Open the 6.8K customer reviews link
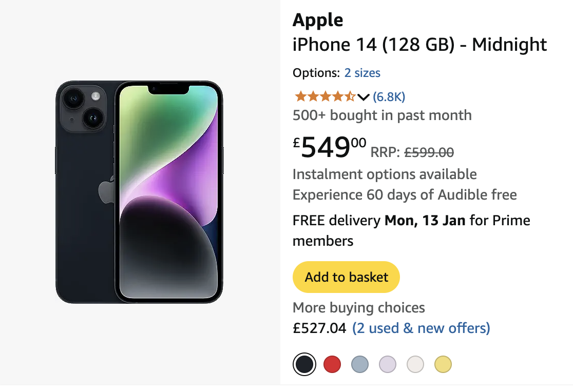573x392 pixels. [389, 96]
